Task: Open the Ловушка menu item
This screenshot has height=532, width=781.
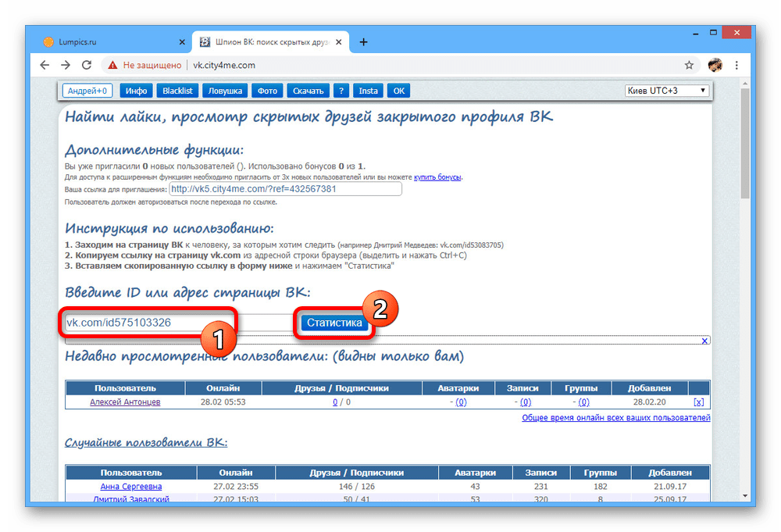Action: coord(225,91)
